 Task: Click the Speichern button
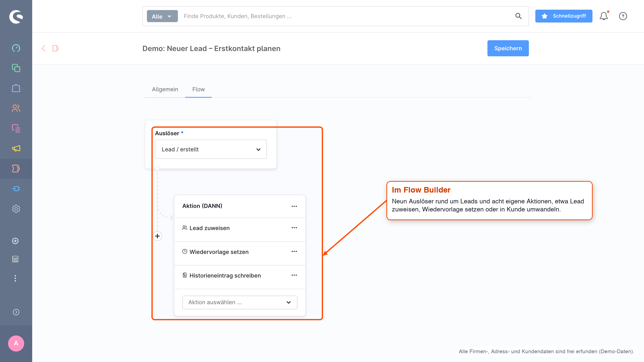[x=508, y=48]
